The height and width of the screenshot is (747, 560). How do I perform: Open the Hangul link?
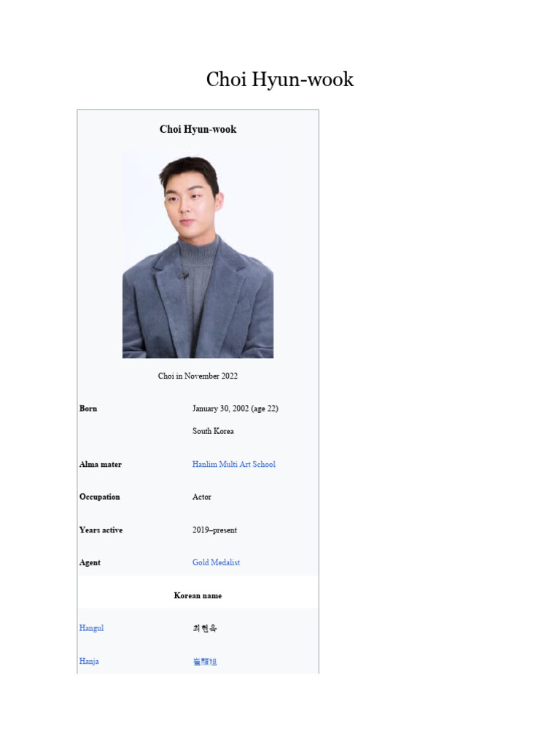coord(91,628)
